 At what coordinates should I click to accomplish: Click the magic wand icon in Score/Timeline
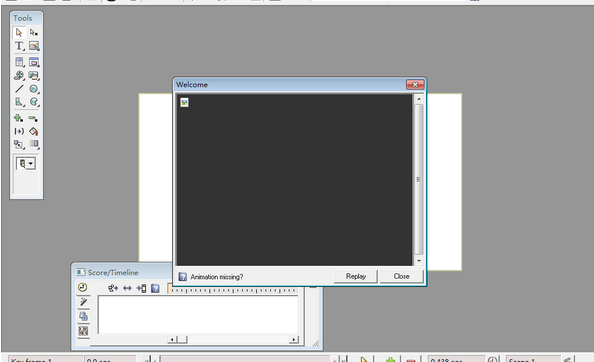click(83, 302)
